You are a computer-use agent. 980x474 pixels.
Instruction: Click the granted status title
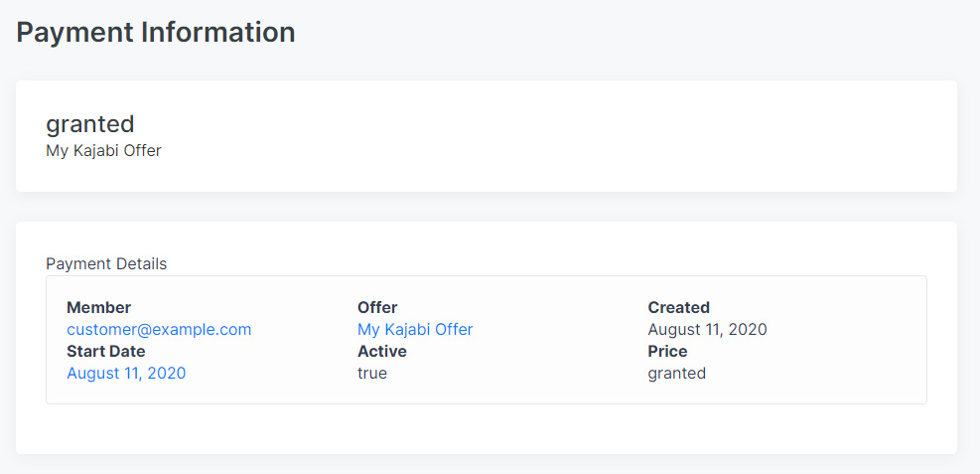[90, 124]
